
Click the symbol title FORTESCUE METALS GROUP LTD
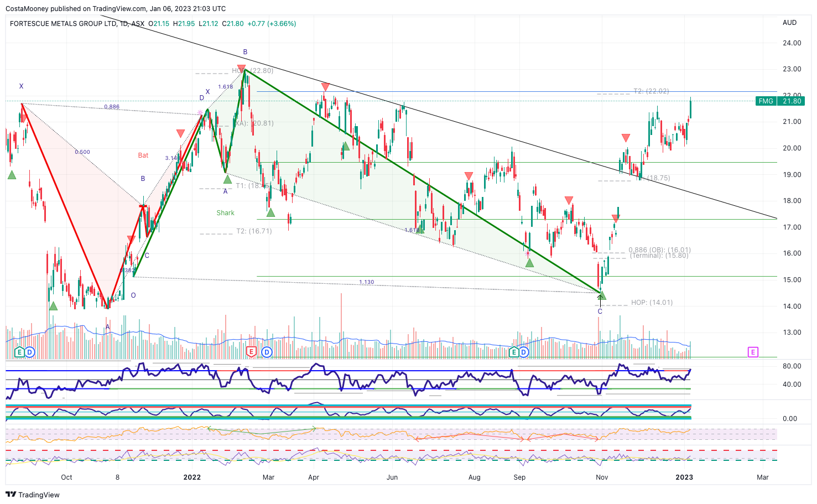64,24
